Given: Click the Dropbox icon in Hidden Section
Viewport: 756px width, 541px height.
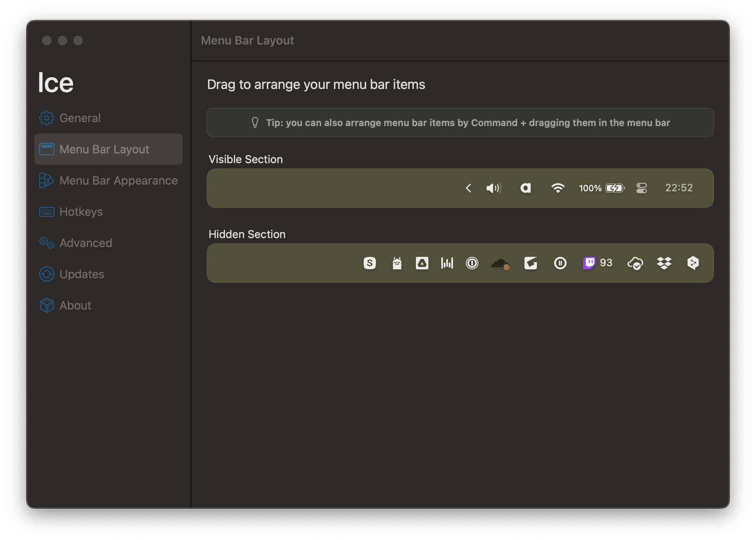Looking at the screenshot, I should tap(664, 263).
